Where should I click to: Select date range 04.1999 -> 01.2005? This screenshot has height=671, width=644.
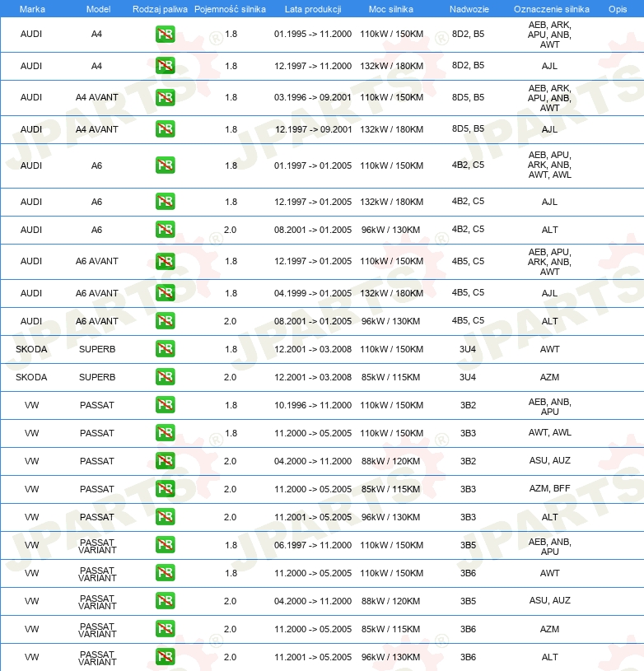tap(313, 293)
